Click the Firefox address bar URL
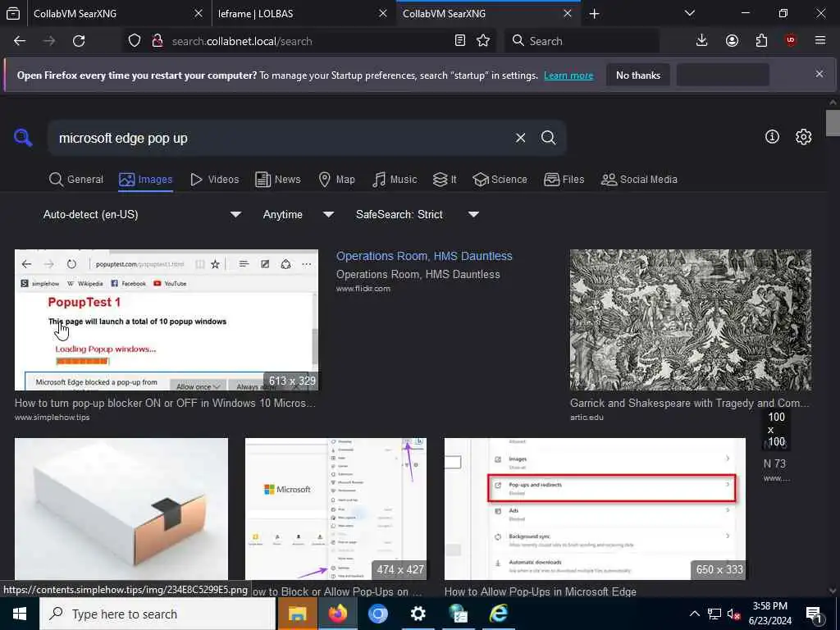This screenshot has height=630, width=840. [x=242, y=41]
